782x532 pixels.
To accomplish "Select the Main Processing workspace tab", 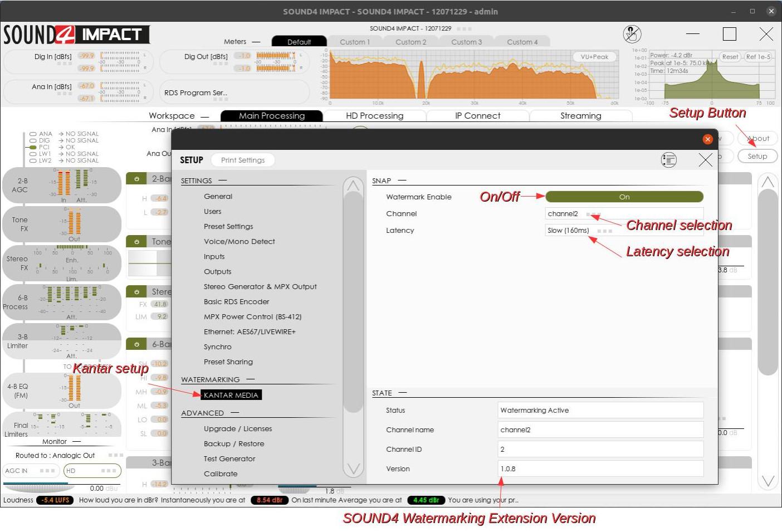I will coord(272,116).
